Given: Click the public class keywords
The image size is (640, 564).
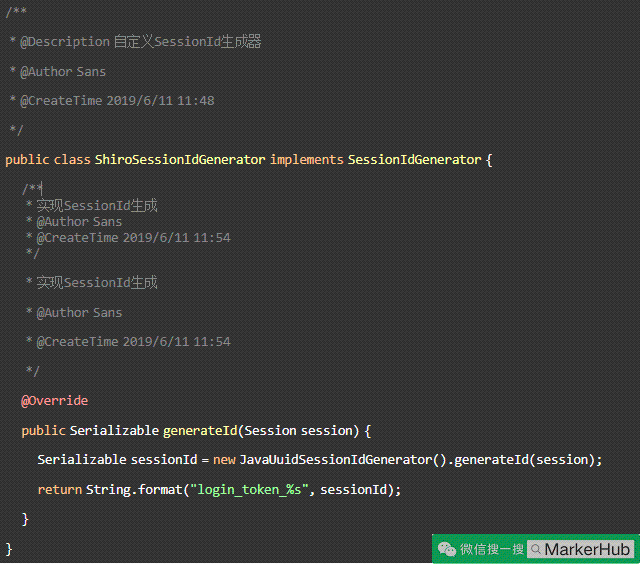Looking at the screenshot, I should 48,160.
